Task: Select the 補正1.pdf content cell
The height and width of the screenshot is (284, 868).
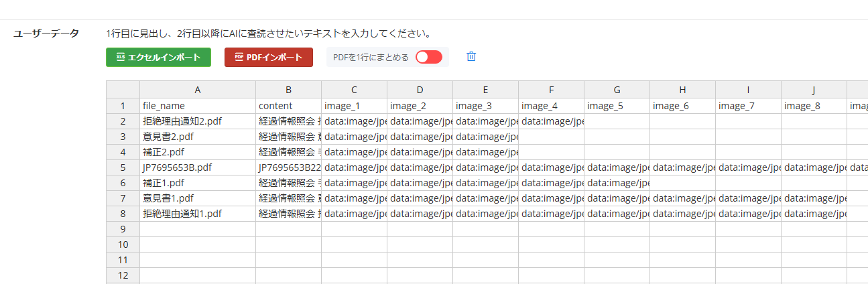Action: 288,183
